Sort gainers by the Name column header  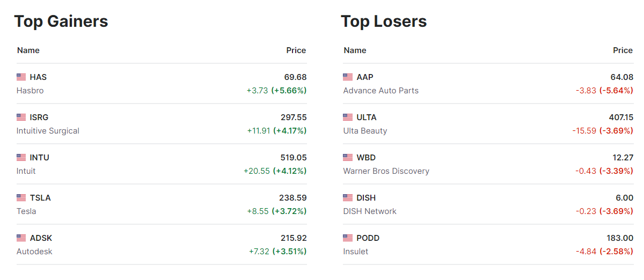coord(28,50)
